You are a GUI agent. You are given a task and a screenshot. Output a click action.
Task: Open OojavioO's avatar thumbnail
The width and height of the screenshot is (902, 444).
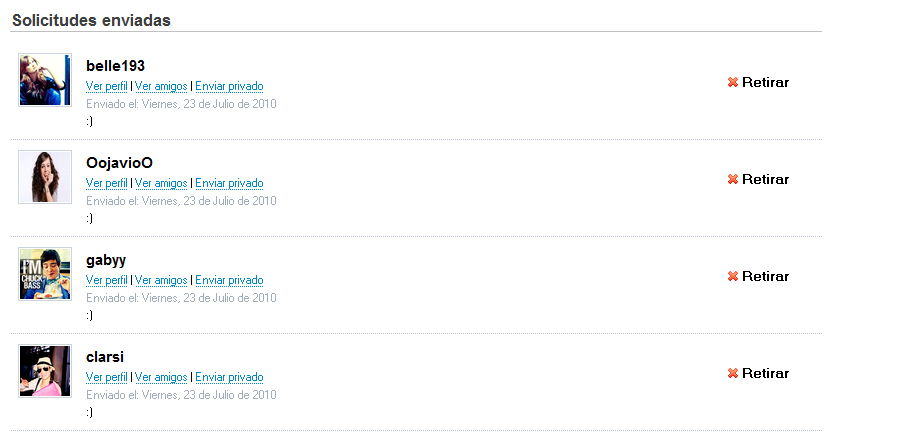click(45, 177)
